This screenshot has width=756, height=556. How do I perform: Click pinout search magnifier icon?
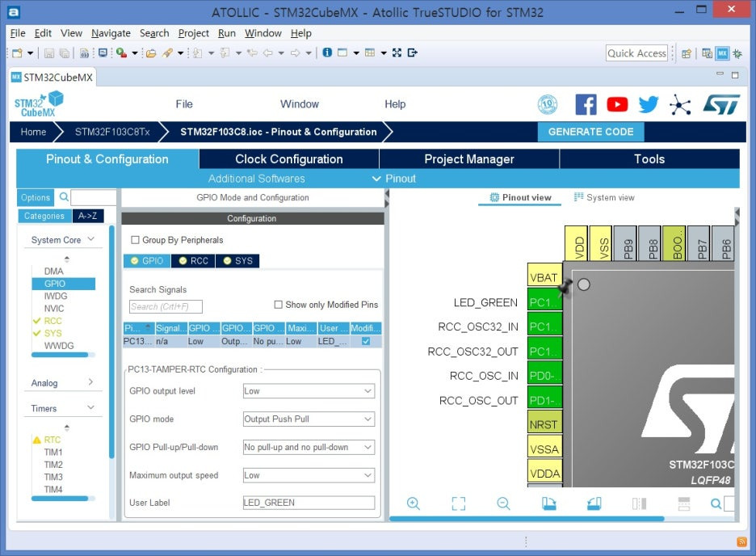tap(716, 504)
